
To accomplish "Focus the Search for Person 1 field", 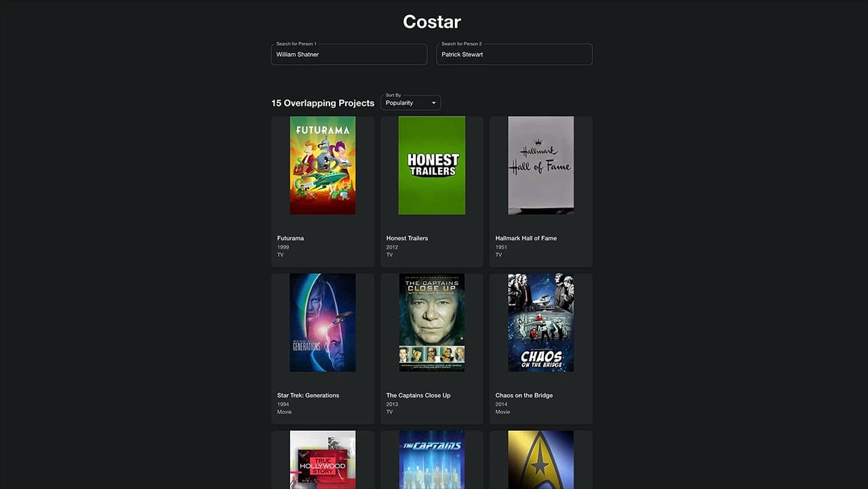I will (x=349, y=54).
